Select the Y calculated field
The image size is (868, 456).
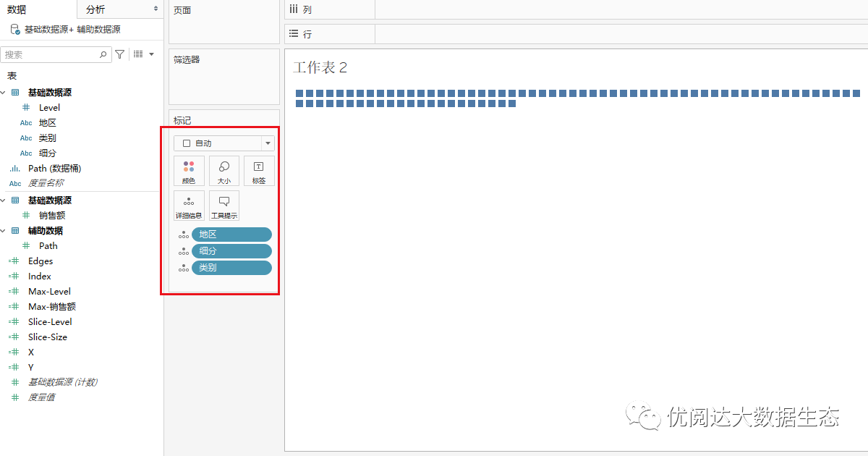(x=31, y=368)
